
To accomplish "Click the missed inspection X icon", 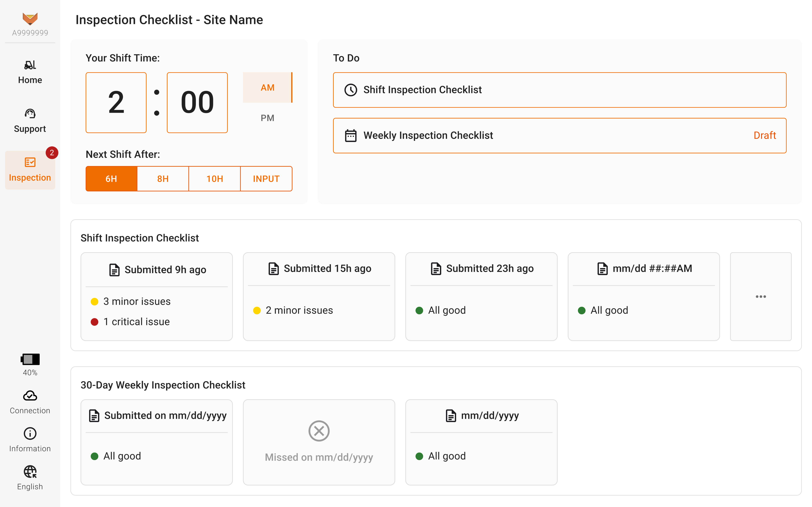I will (319, 431).
